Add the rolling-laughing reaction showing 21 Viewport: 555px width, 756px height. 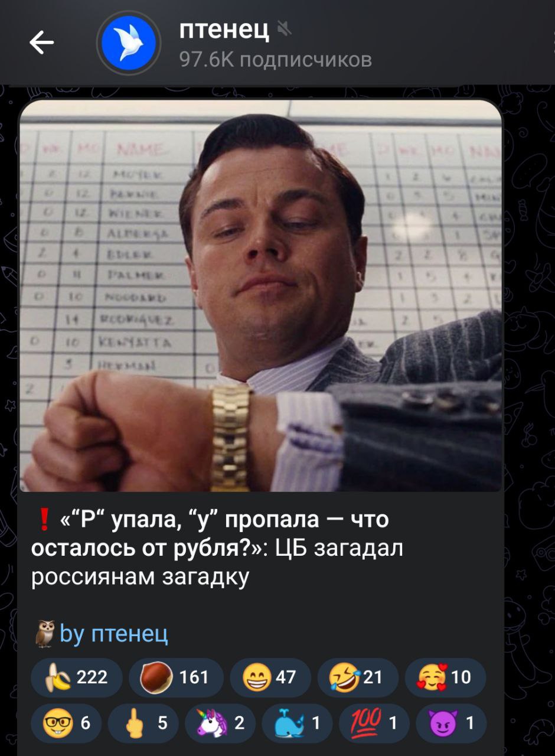[358, 677]
